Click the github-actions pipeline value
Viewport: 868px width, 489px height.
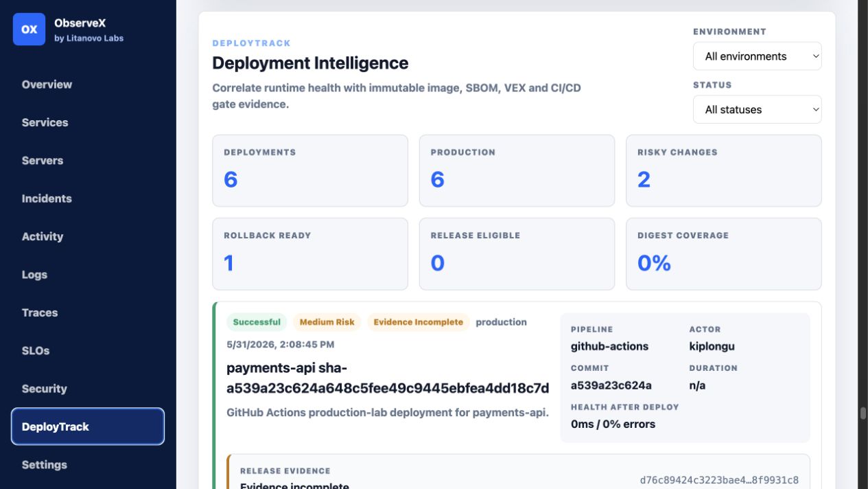609,347
